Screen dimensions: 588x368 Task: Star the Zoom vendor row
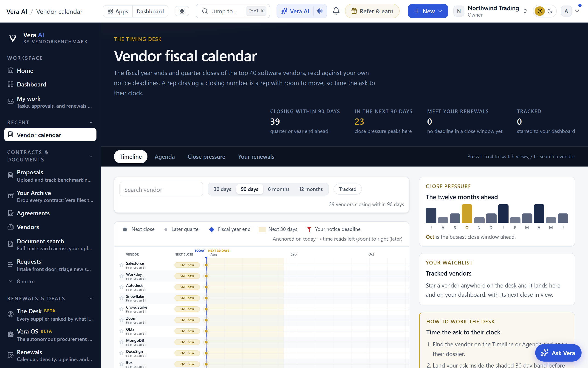122,320
